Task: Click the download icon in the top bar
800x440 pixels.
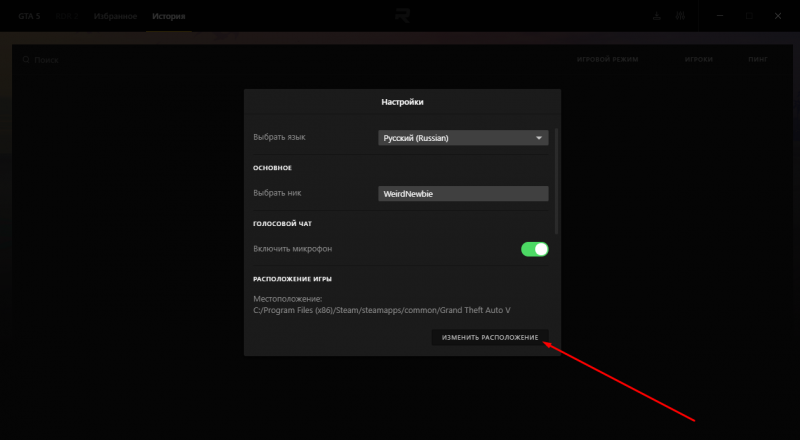Action: pos(657,17)
